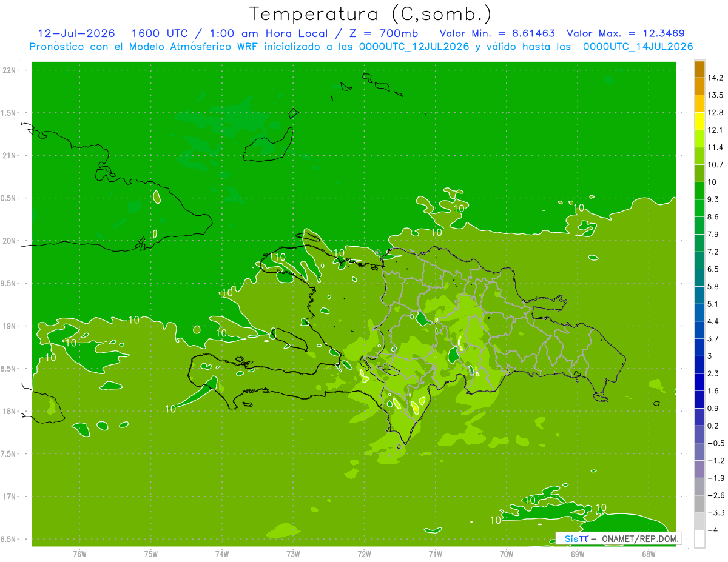728x562 pixels.
Task: Click the dark orange top color bar segment
Action: pos(699,69)
